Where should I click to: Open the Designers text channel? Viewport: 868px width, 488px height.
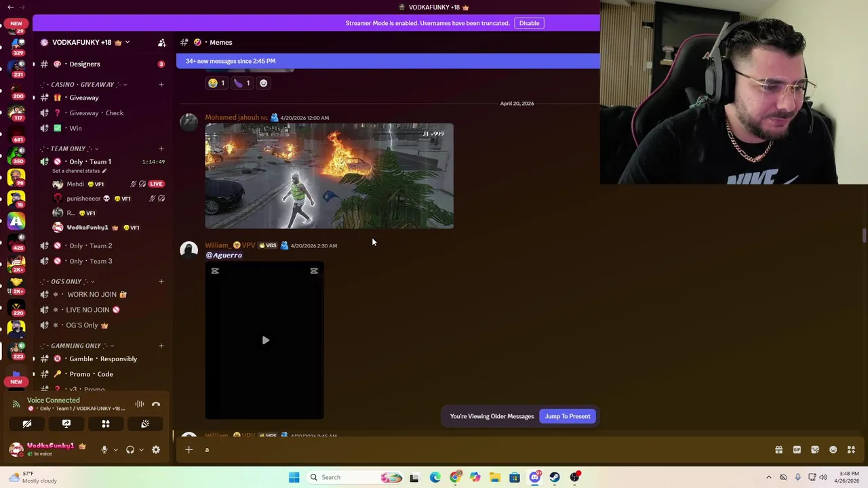(x=102, y=64)
